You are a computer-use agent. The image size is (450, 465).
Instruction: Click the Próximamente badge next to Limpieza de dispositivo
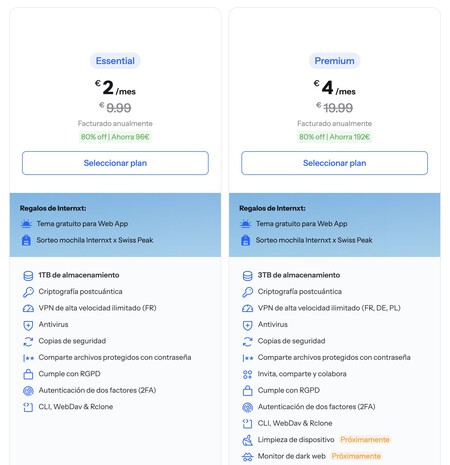tap(365, 440)
